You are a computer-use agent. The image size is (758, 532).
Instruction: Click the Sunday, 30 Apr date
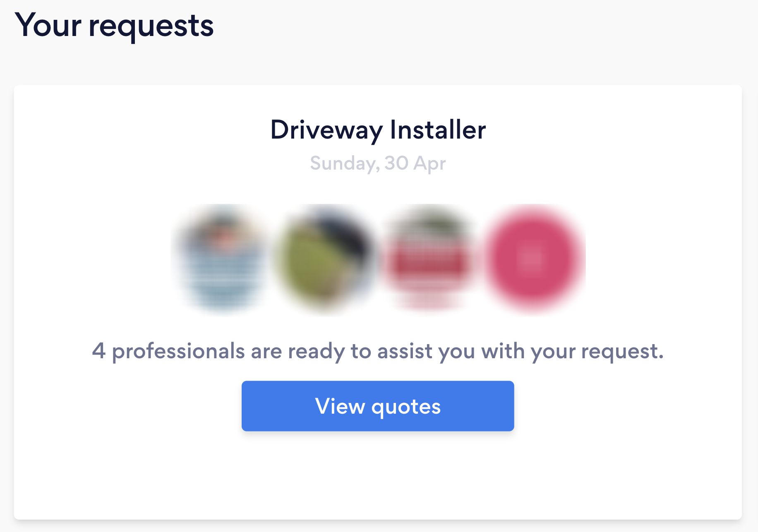[378, 163]
